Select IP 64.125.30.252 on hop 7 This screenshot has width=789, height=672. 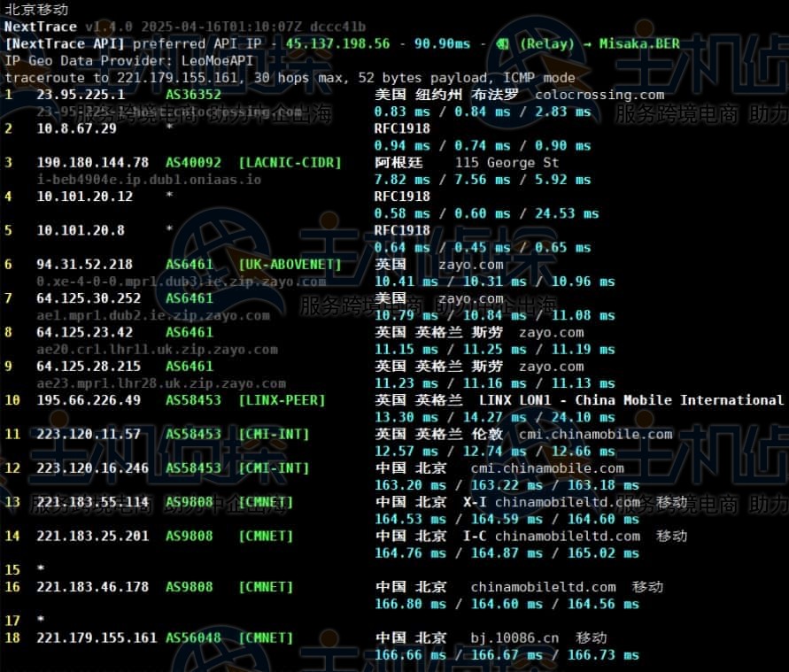(89, 298)
